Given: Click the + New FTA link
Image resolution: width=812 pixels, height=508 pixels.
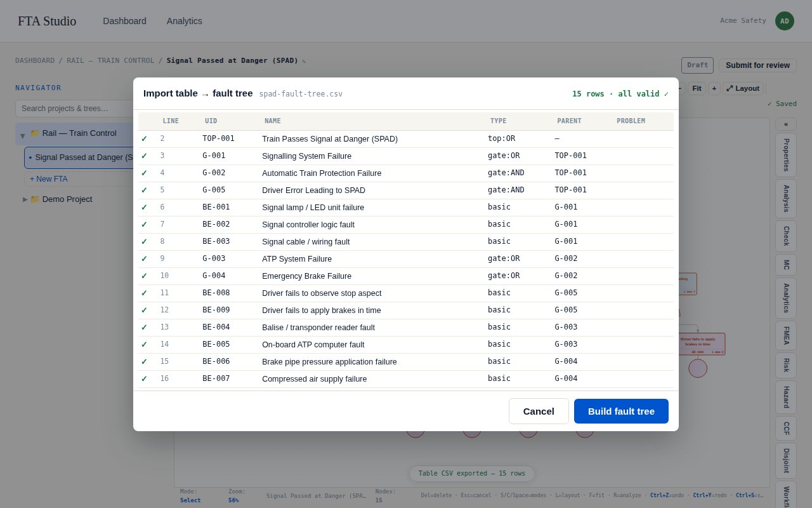Looking at the screenshot, I should [x=49, y=179].
